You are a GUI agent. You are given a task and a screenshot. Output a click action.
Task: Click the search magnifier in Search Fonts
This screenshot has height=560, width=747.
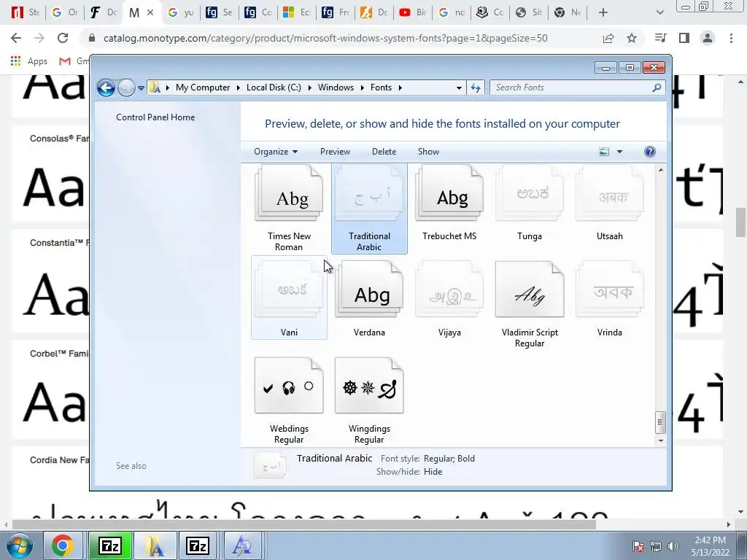tap(657, 87)
